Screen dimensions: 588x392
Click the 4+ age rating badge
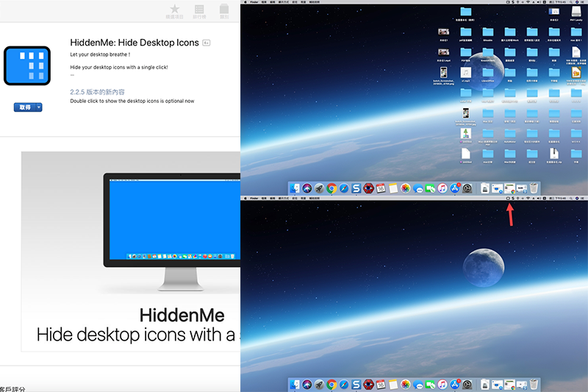click(x=207, y=43)
